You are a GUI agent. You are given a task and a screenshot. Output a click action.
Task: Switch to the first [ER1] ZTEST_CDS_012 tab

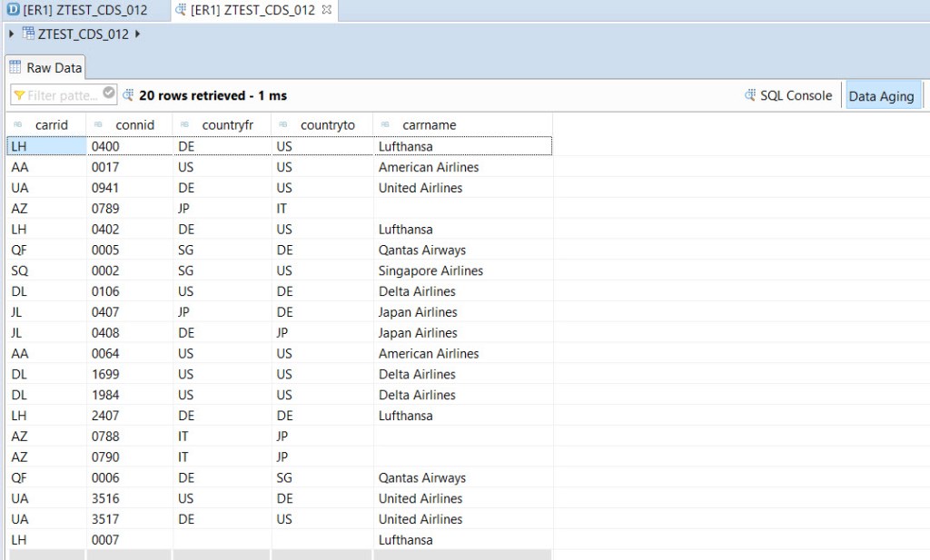tap(86, 10)
